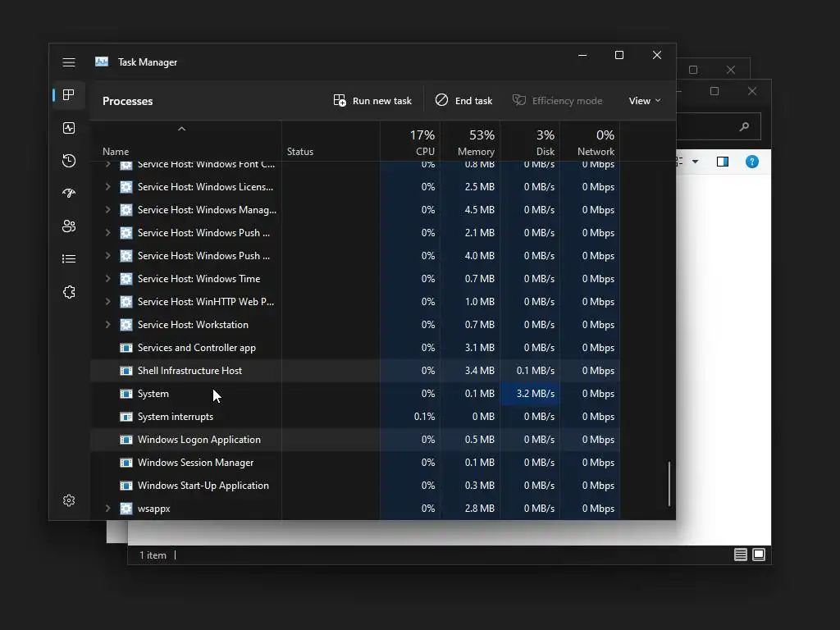This screenshot has width=840, height=630.
Task: Maximize the Task Manager window
Action: tap(619, 55)
